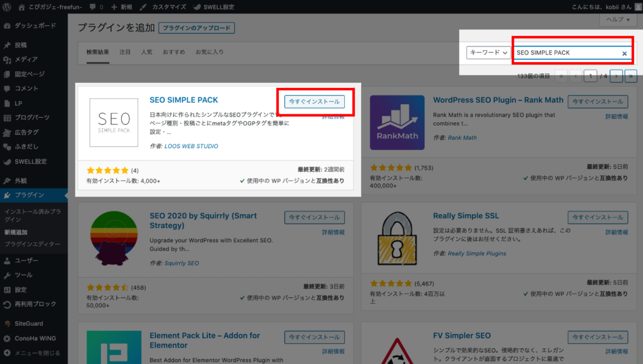Switch to 検索結果 tab
Image resolution: width=643 pixels, height=364 pixels.
click(97, 52)
